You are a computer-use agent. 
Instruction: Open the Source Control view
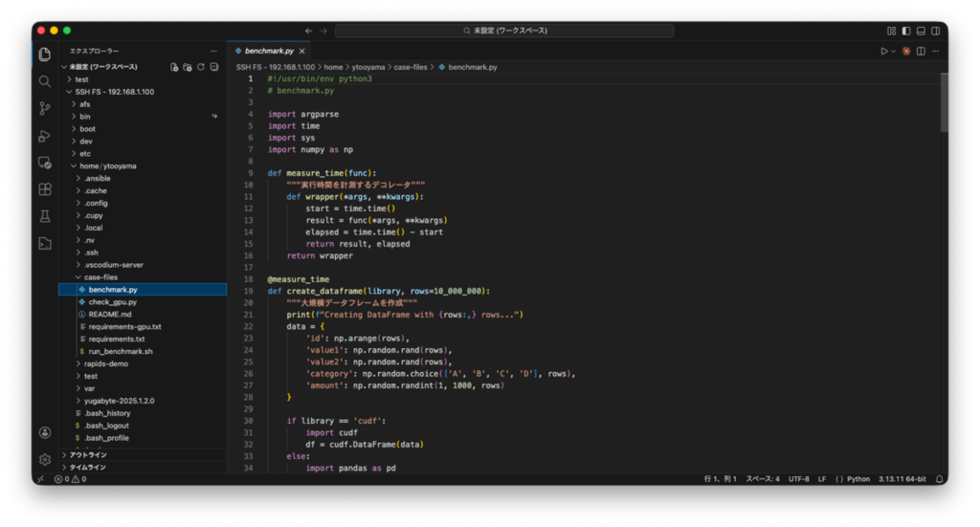(x=44, y=109)
